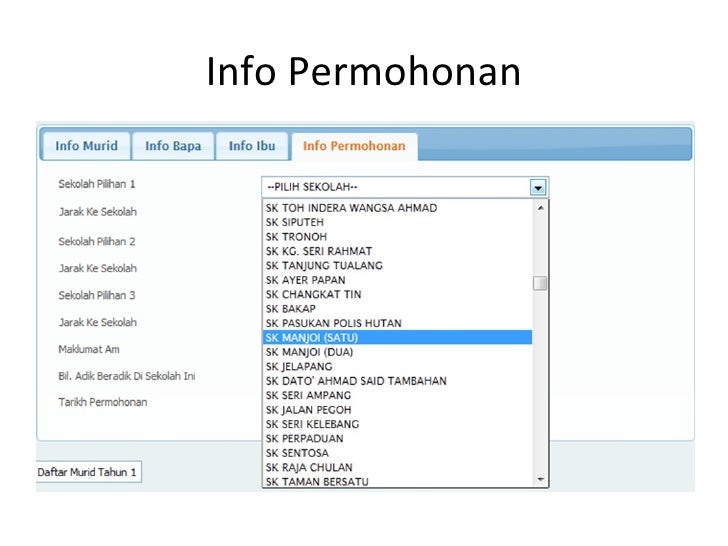Pick SK JALAN PEGOH from list
Viewport: 728px width, 546px height.
(397, 410)
